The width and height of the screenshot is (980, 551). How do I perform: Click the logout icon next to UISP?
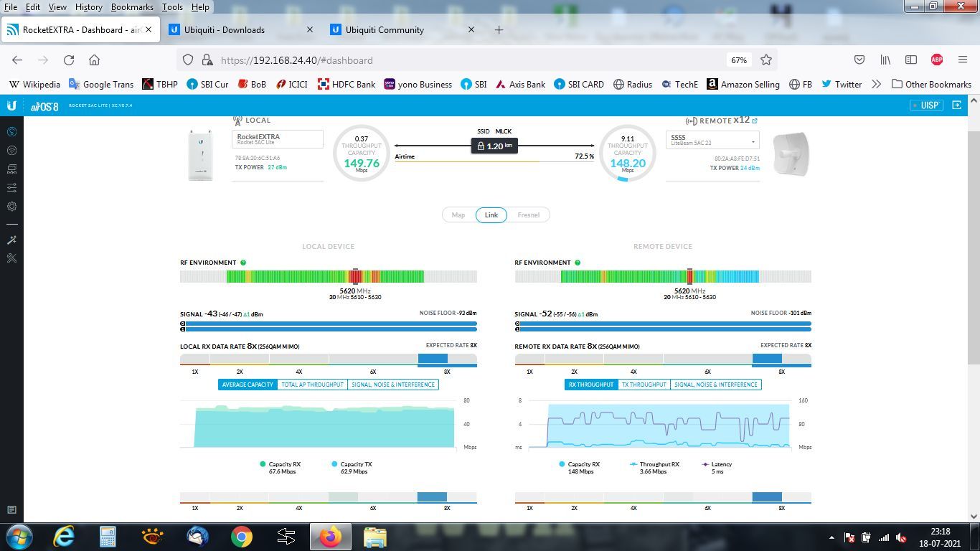[956, 105]
